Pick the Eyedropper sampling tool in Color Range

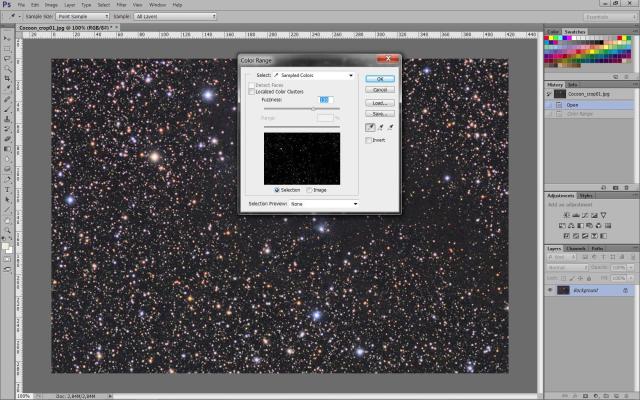point(372,128)
